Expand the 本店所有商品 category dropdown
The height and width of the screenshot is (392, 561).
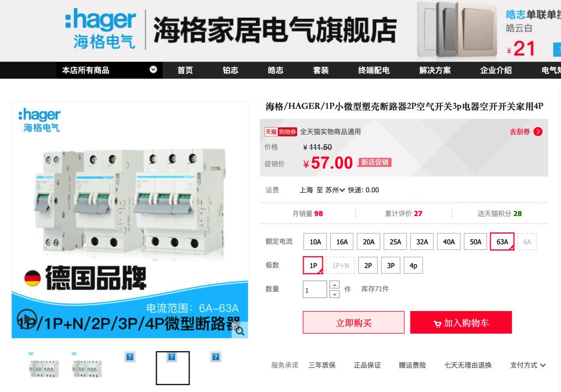click(153, 70)
